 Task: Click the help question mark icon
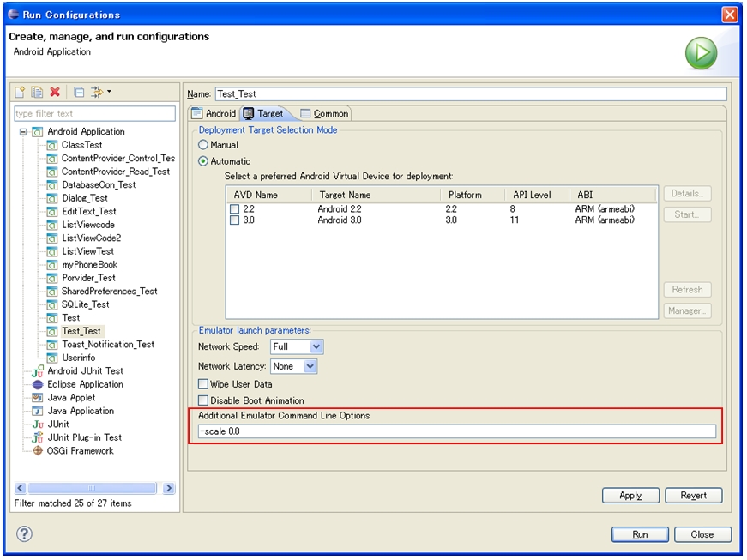tap(24, 534)
